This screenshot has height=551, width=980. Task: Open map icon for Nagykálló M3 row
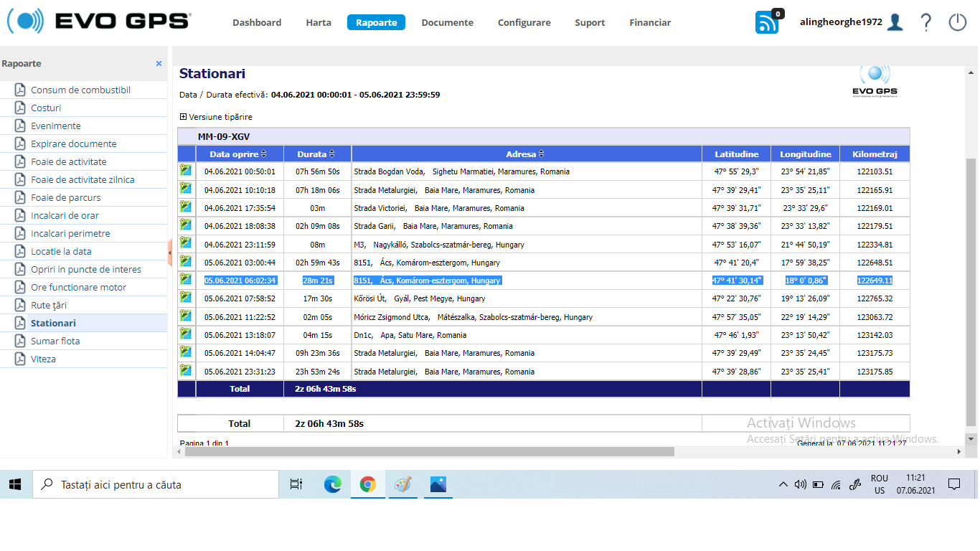(186, 243)
